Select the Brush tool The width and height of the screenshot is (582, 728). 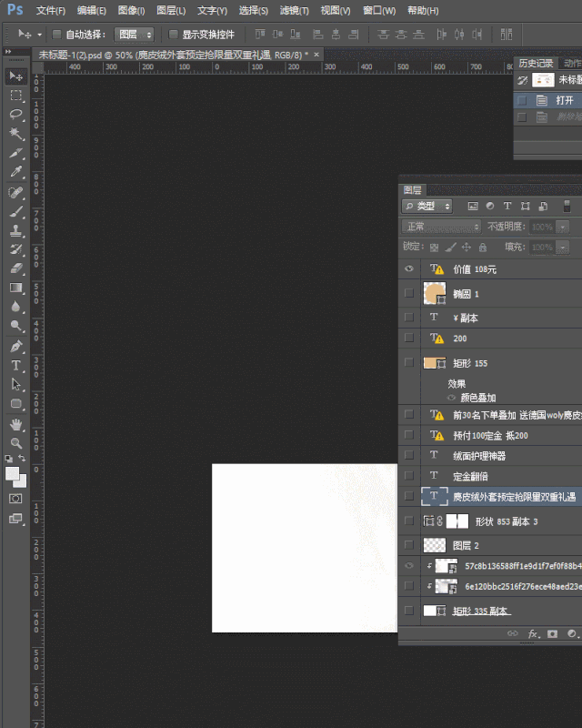(x=15, y=211)
